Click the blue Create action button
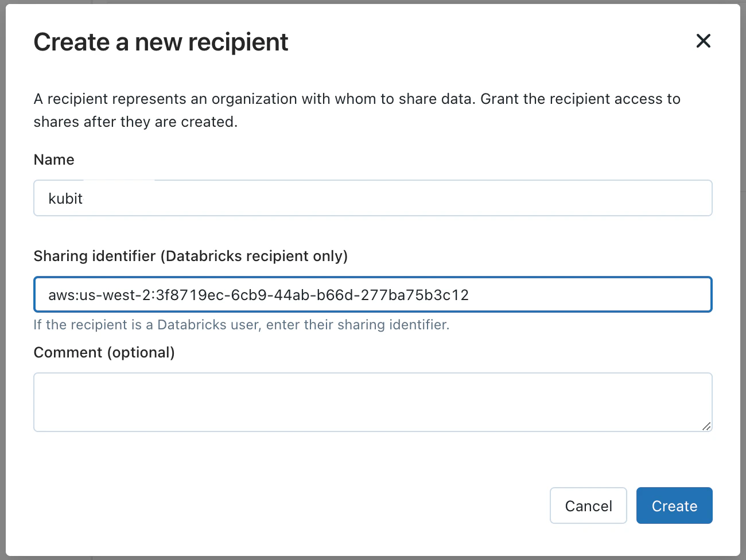The image size is (746, 560). coord(674,505)
